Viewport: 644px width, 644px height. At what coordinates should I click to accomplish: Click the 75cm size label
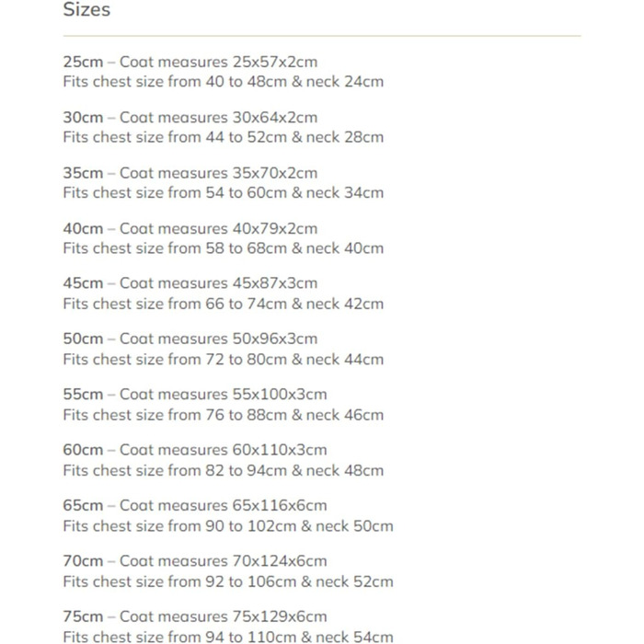tap(83, 616)
